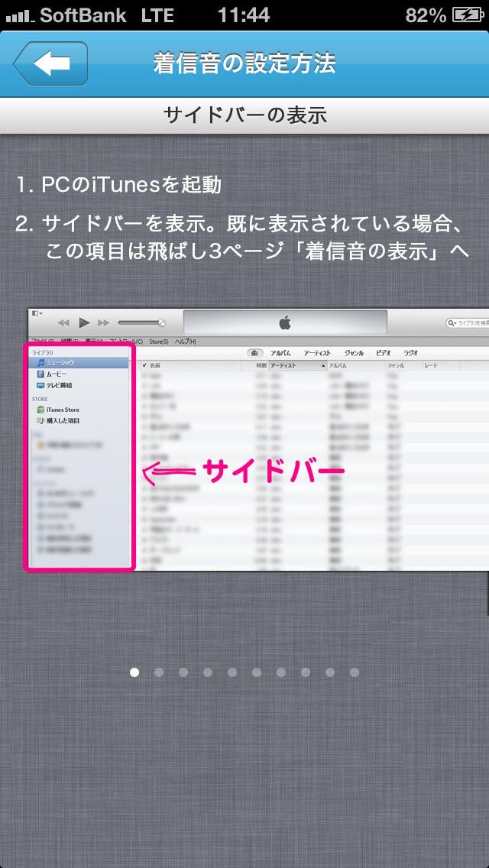Go to the second page dot
The height and width of the screenshot is (868, 489).
tap(159, 672)
